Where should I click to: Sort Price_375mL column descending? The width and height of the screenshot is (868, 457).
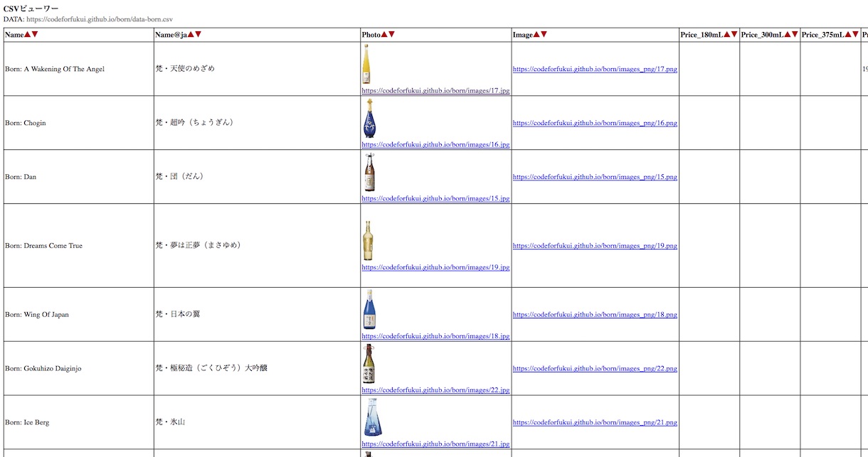click(855, 35)
